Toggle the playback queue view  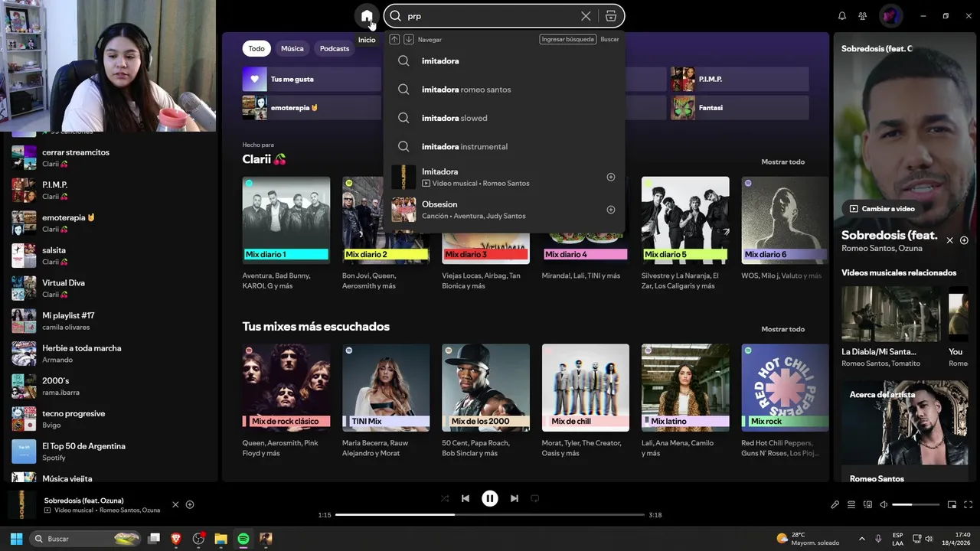point(851,505)
